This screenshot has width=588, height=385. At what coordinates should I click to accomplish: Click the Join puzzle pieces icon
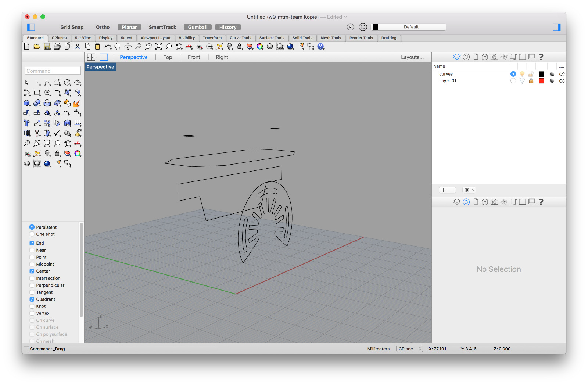pos(67,103)
